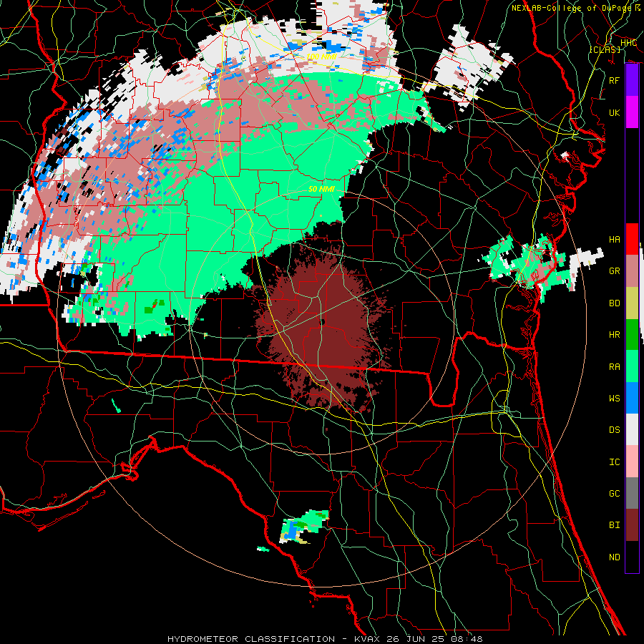Click the '100 NMI' range ring label

pyautogui.click(x=321, y=57)
